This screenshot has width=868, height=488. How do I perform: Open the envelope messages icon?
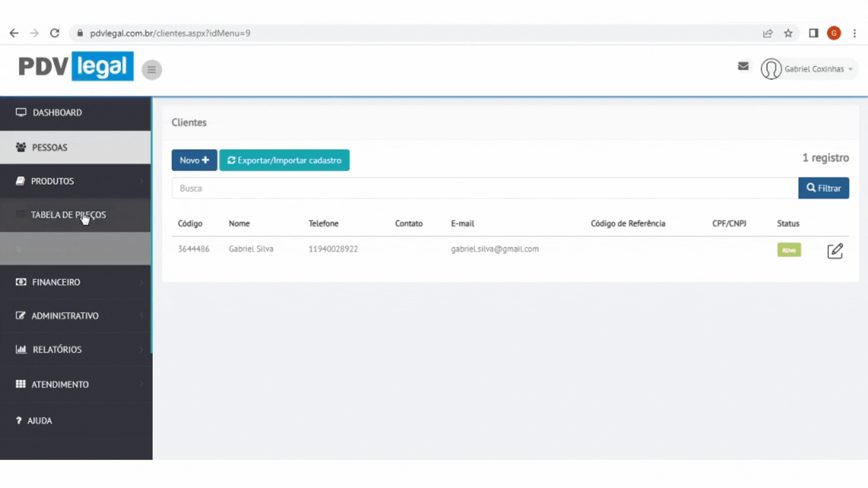tap(743, 66)
